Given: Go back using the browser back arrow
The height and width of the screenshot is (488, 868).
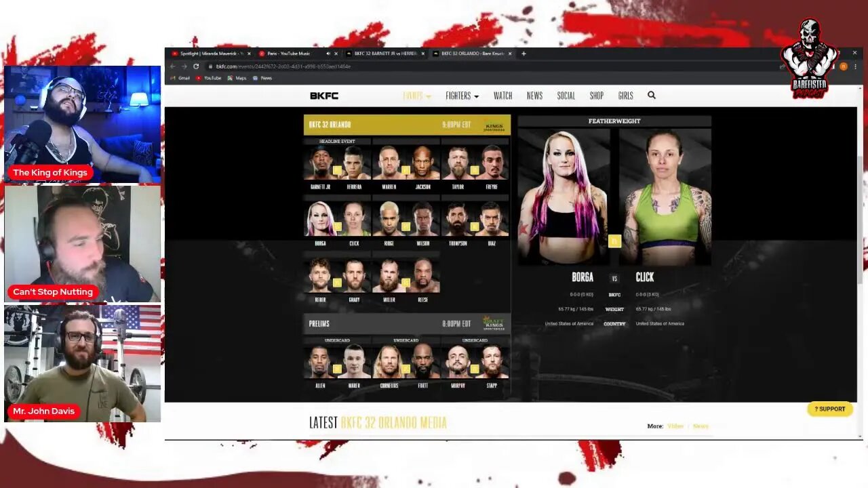Looking at the screenshot, I should click(172, 66).
